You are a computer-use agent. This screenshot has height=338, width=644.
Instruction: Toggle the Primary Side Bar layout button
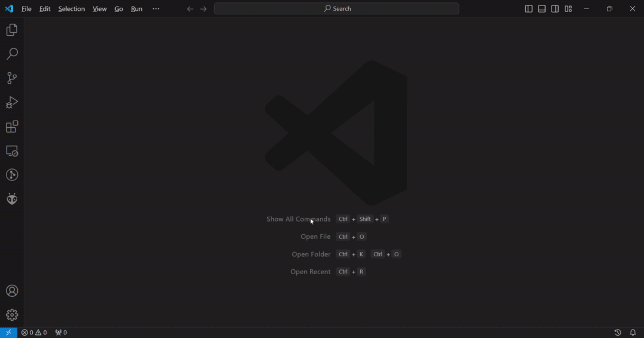pyautogui.click(x=528, y=9)
